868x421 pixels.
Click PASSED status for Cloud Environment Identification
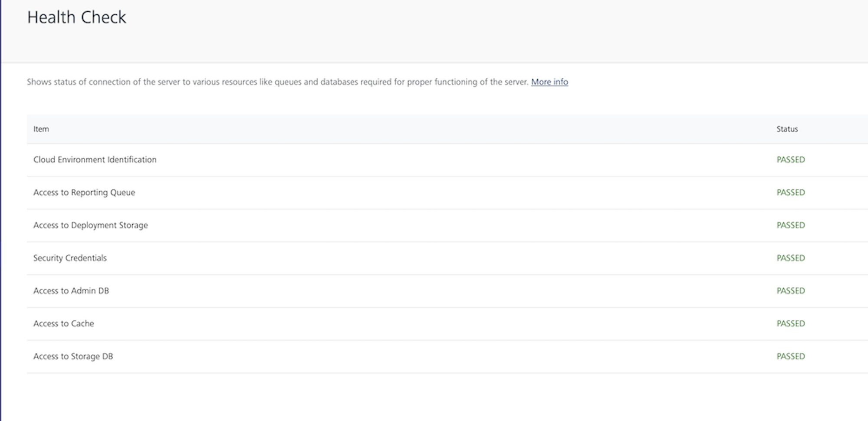(790, 160)
